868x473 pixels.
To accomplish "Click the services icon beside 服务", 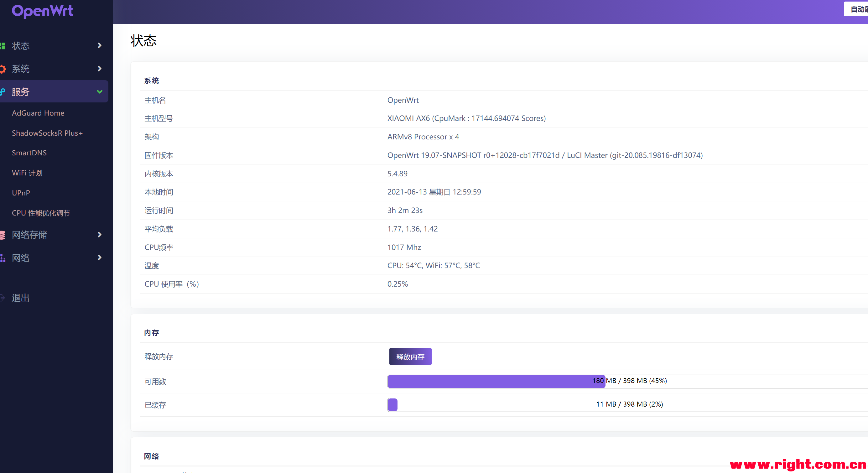I will point(3,92).
